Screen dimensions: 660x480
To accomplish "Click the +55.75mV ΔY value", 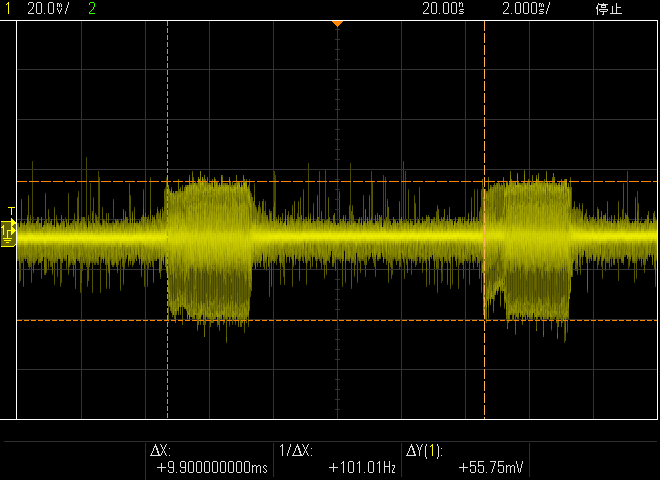I will pyautogui.click(x=491, y=467).
